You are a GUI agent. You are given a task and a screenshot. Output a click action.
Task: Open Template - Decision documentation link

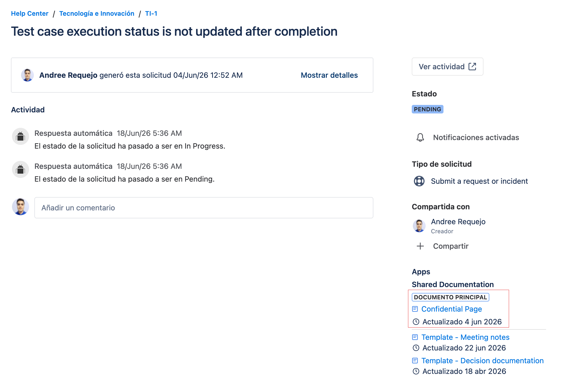[x=482, y=361]
